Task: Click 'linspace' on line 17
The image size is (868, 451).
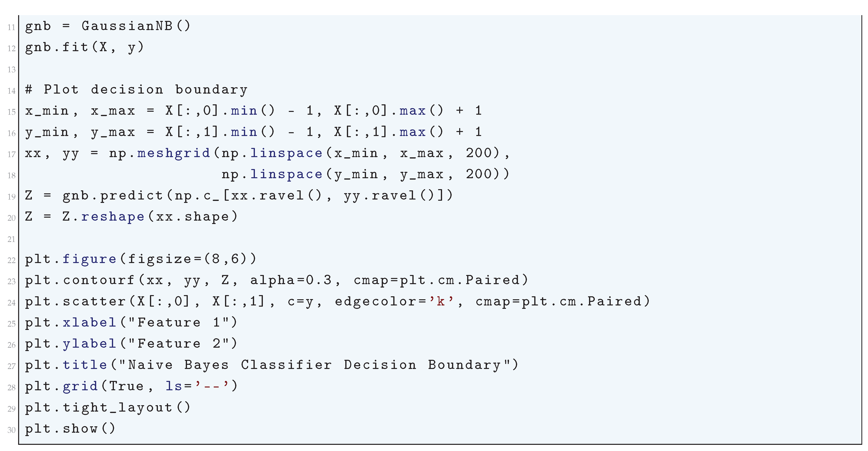Action: [286, 153]
